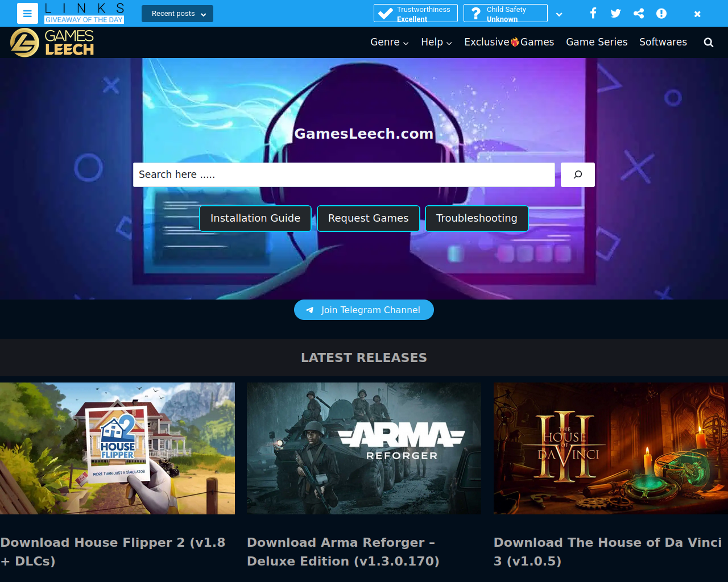This screenshot has width=728, height=582.
Task: Open Download Arma Reforger Deluxe Edition link
Action: pos(343,552)
